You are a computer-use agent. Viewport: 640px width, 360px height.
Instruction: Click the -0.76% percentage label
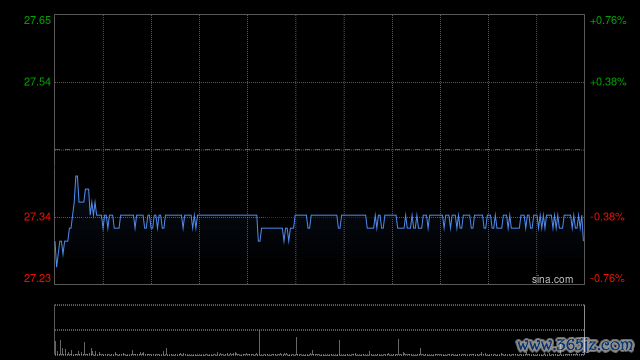tap(607, 278)
